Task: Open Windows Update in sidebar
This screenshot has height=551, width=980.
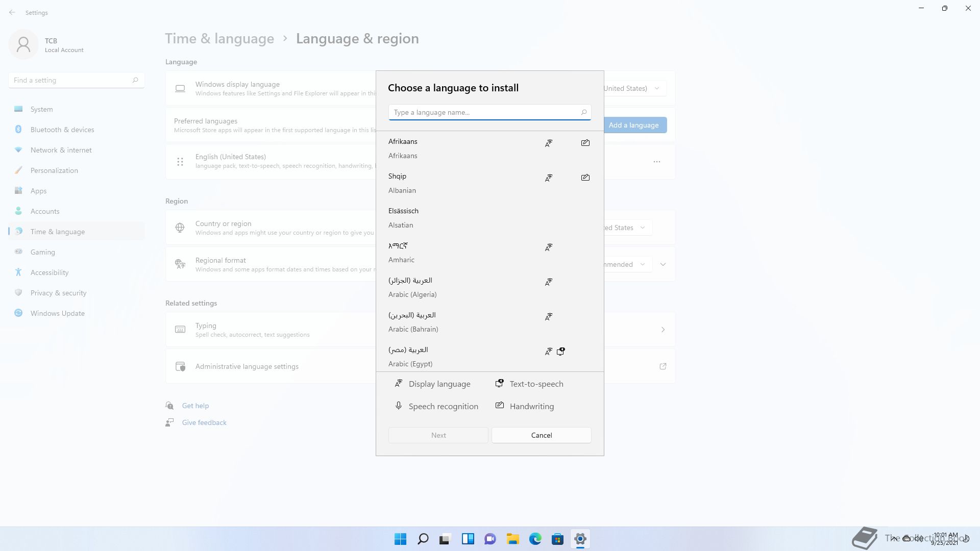Action: 77,313
